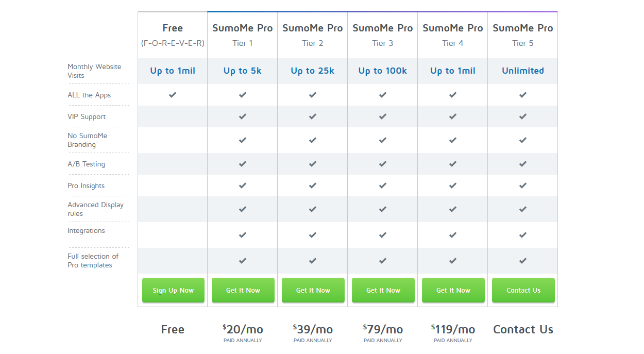The image size is (644, 354).
Task: Click the Free F-O-R-E-V-E-R column header
Action: pyautogui.click(x=173, y=35)
